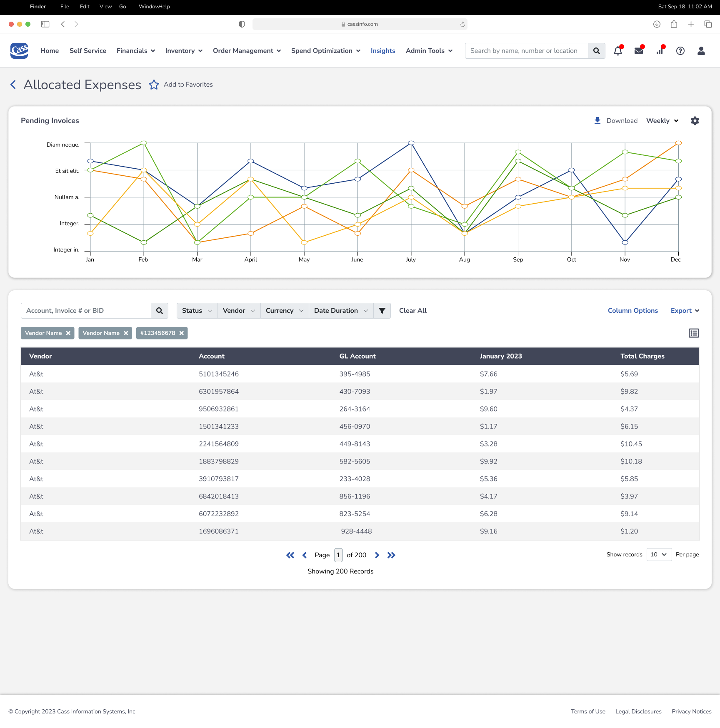Remove the #123456678 filter chip
The image size is (720, 728).
182,333
